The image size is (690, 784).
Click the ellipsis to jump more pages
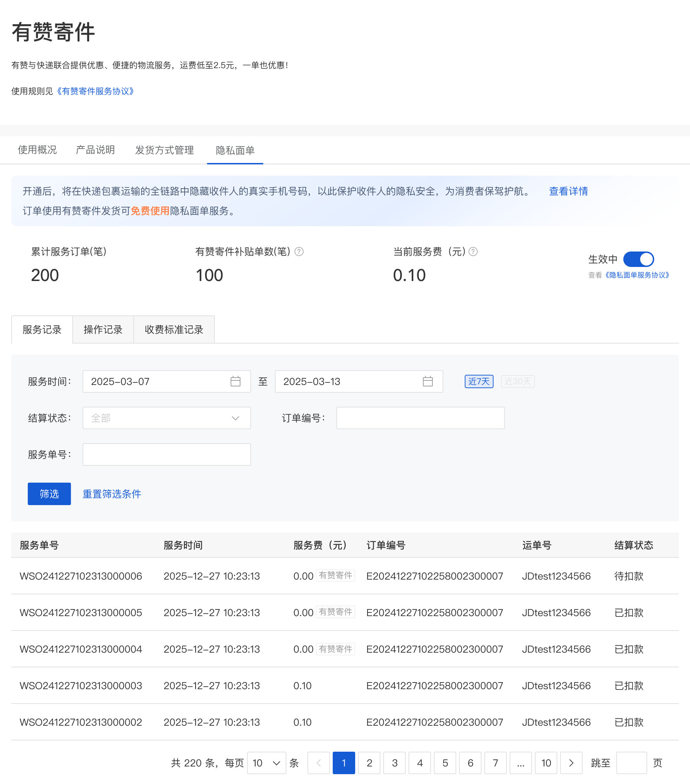[520, 763]
